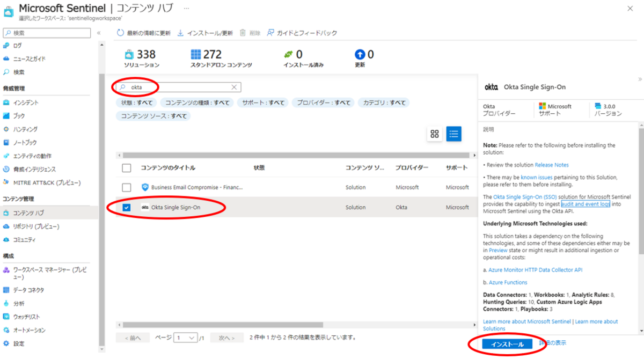Open ワークスペース マネージャー (プレビュー)

pyautogui.click(x=49, y=273)
